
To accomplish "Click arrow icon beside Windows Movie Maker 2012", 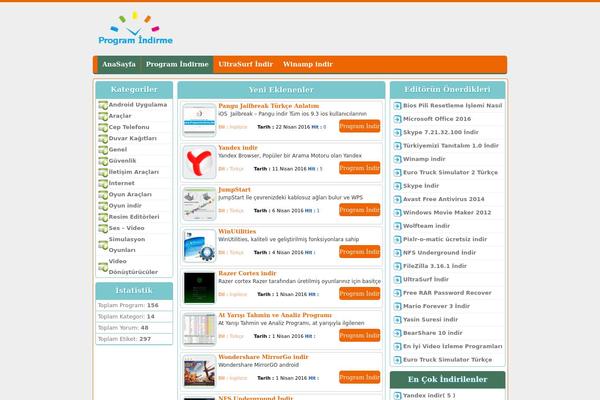I will 398,213.
